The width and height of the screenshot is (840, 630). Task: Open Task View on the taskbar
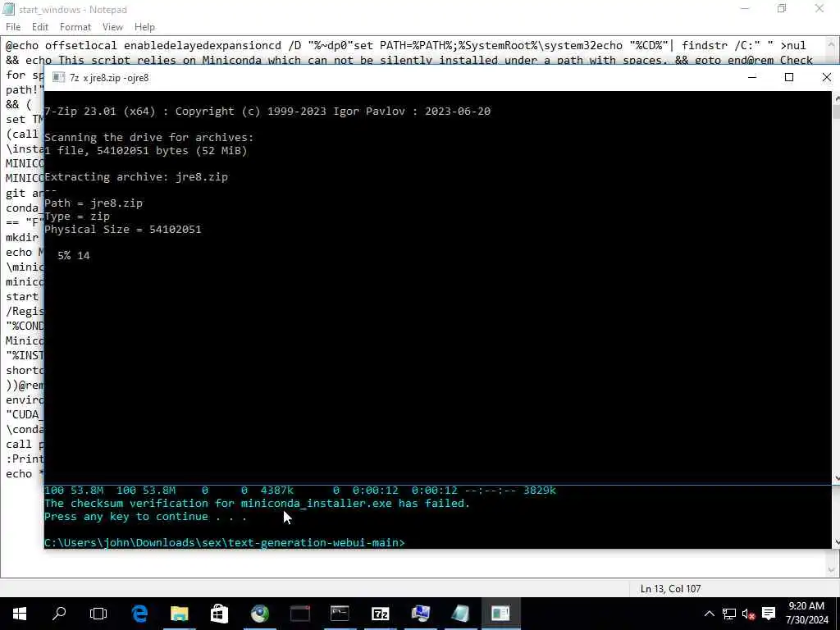[98, 614]
